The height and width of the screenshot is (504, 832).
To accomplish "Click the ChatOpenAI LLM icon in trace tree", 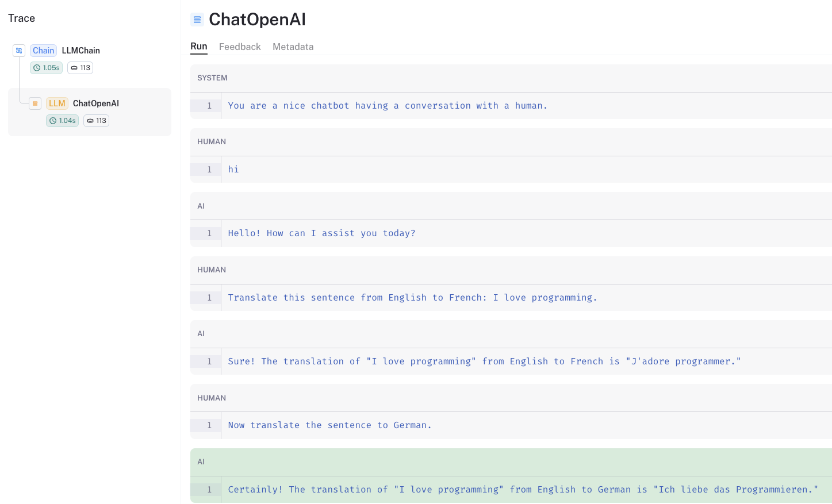I will pos(35,103).
